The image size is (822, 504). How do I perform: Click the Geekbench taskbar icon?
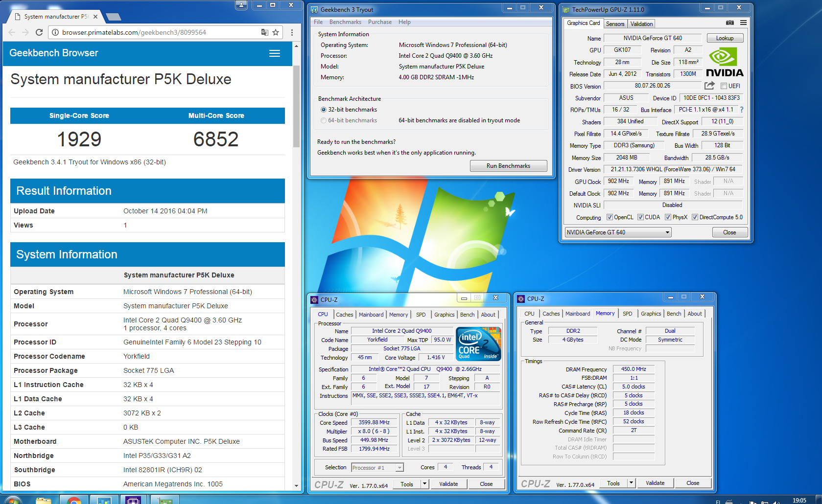[x=104, y=500]
